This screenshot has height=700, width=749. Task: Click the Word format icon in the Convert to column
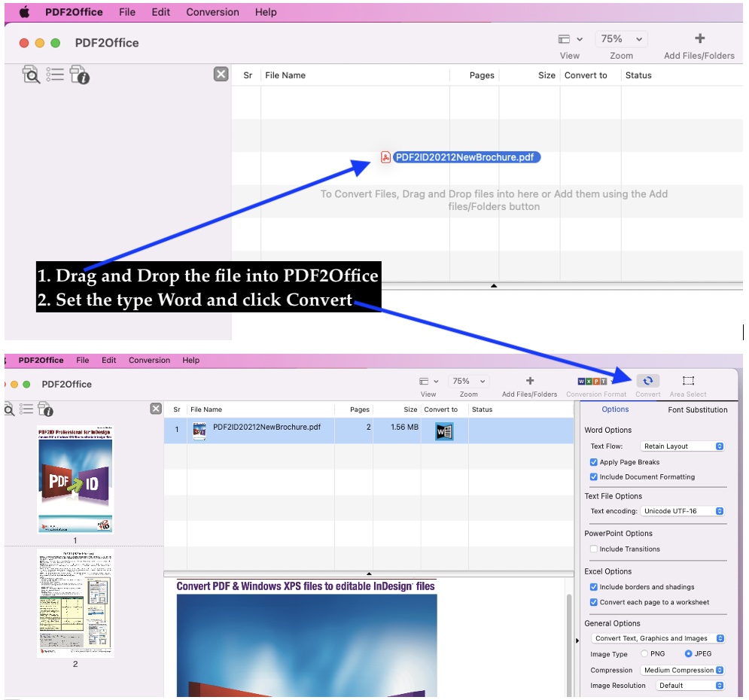point(444,431)
